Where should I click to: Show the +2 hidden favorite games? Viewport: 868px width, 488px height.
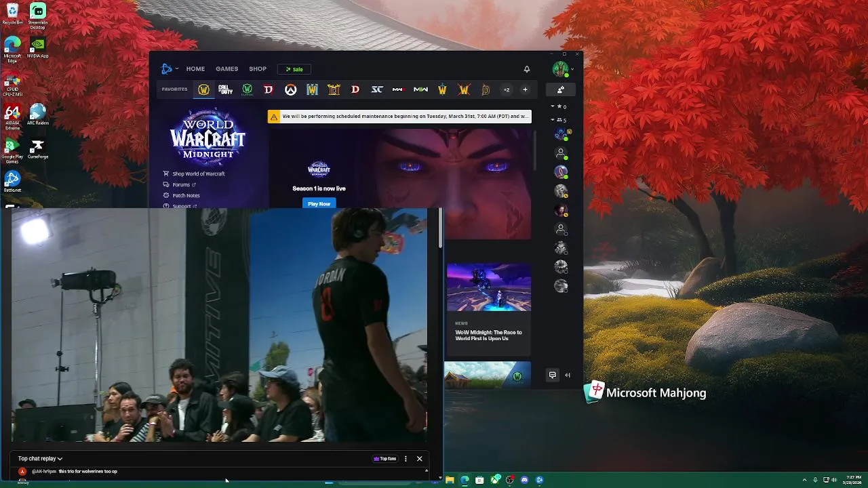pos(506,89)
